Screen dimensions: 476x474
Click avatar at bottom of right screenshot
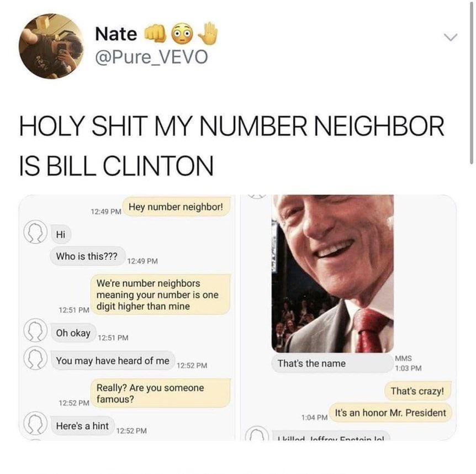point(257,433)
